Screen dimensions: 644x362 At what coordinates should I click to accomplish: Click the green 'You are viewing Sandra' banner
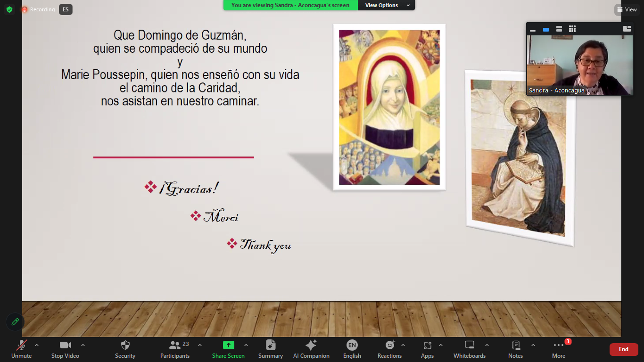[290, 5]
